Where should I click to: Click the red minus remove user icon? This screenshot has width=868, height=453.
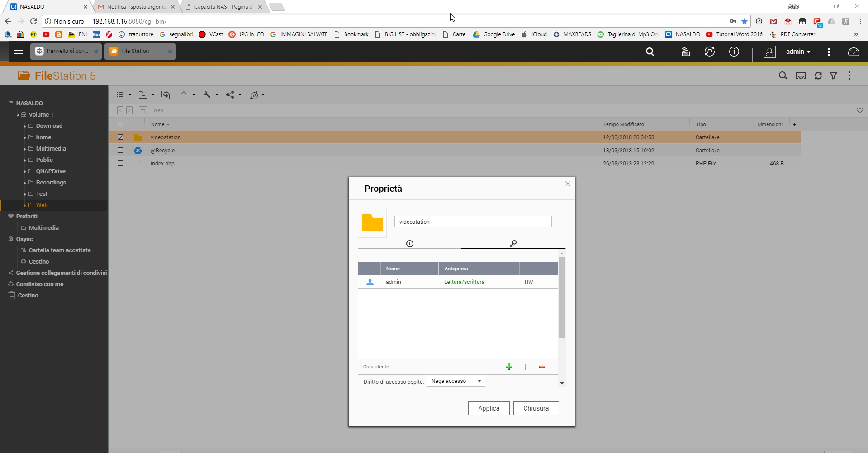542,367
